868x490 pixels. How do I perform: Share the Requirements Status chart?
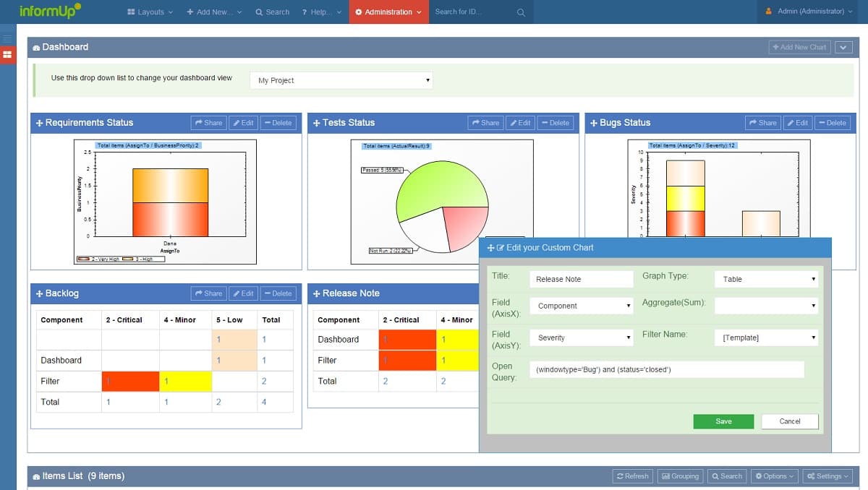point(208,123)
